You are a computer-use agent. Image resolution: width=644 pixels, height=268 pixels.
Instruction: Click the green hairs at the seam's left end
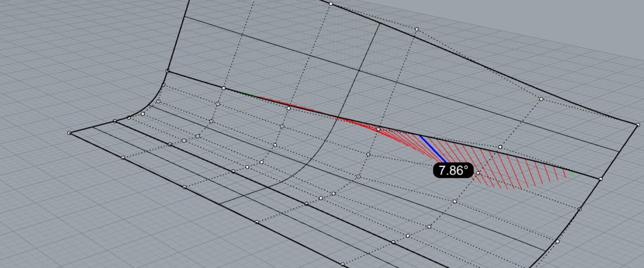coord(250,95)
